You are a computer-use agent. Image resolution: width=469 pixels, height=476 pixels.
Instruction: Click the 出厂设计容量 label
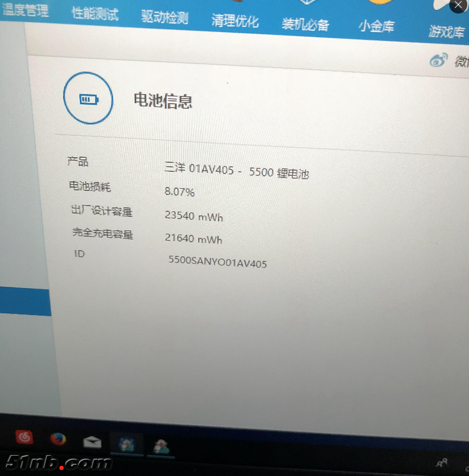coord(102,211)
